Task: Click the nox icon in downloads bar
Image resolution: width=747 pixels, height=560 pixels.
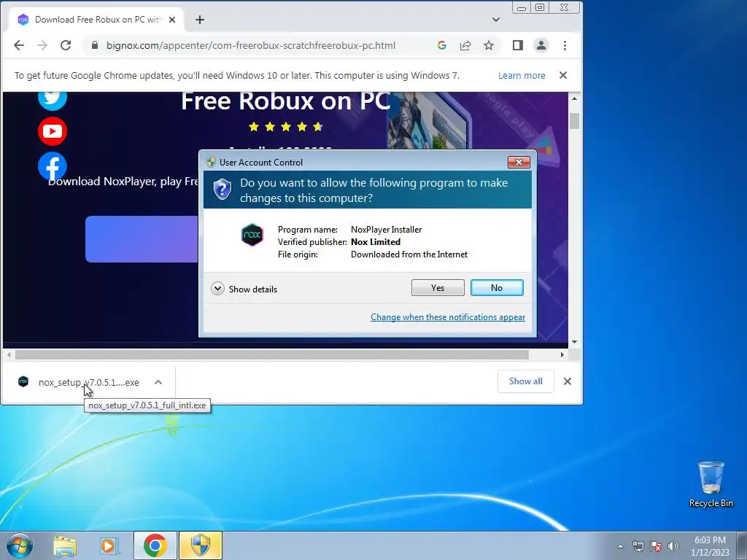Action: (x=23, y=381)
